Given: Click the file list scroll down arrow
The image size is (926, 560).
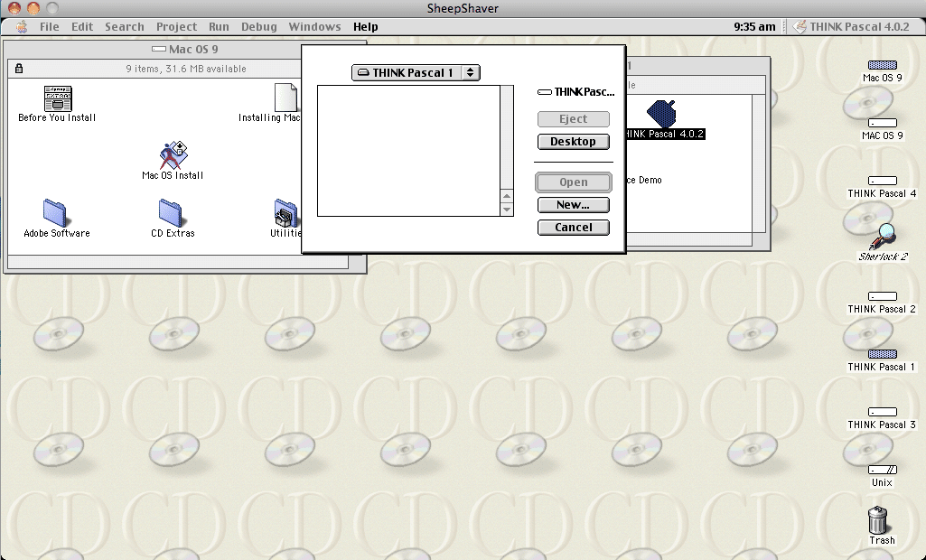Looking at the screenshot, I should tap(507, 210).
